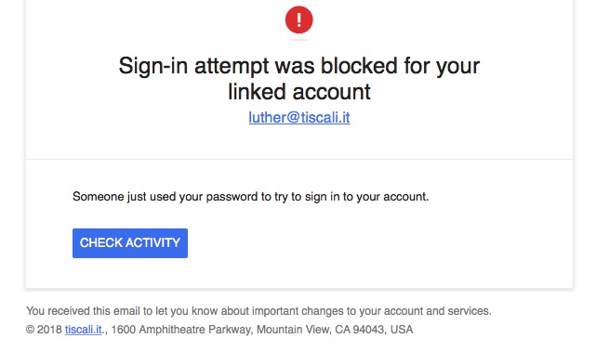
Task: Click the 'Mountain View' city text
Action: (x=292, y=330)
